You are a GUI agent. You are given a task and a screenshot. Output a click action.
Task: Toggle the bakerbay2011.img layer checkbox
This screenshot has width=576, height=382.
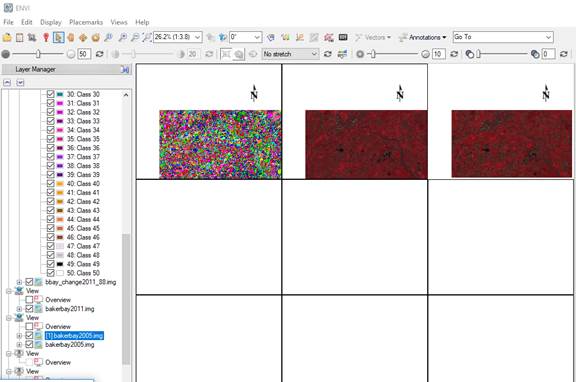[x=29, y=309]
